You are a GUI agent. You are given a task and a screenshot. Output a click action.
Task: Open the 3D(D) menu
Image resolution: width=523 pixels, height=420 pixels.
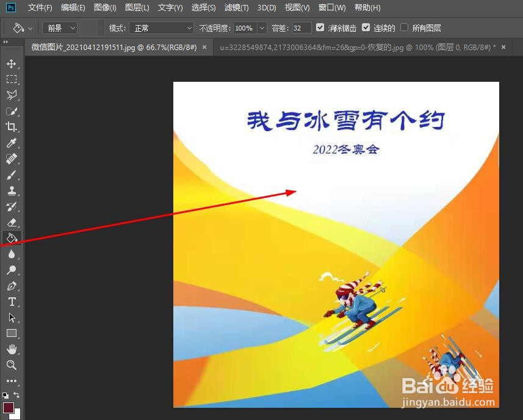click(267, 8)
